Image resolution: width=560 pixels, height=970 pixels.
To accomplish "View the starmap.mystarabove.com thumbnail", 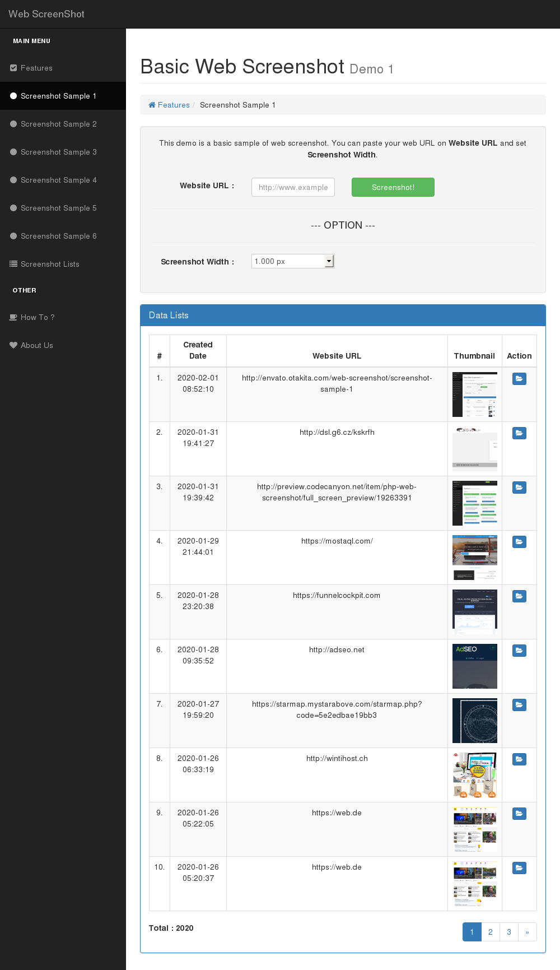I will [474, 721].
